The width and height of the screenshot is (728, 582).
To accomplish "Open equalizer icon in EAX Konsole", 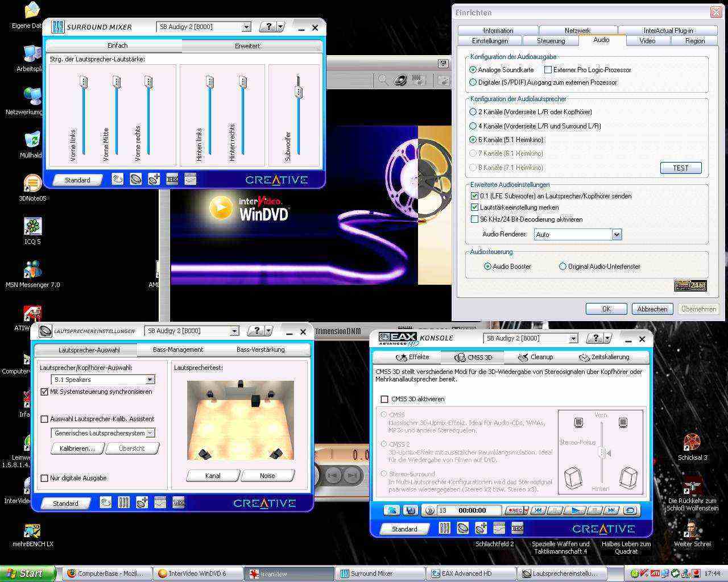I will pyautogui.click(x=499, y=529).
